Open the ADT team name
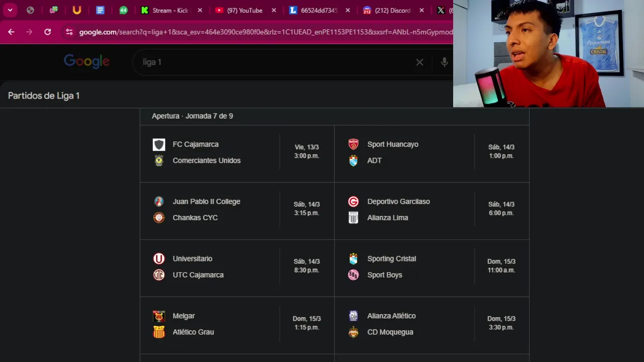The image size is (644, 362). tap(374, 160)
